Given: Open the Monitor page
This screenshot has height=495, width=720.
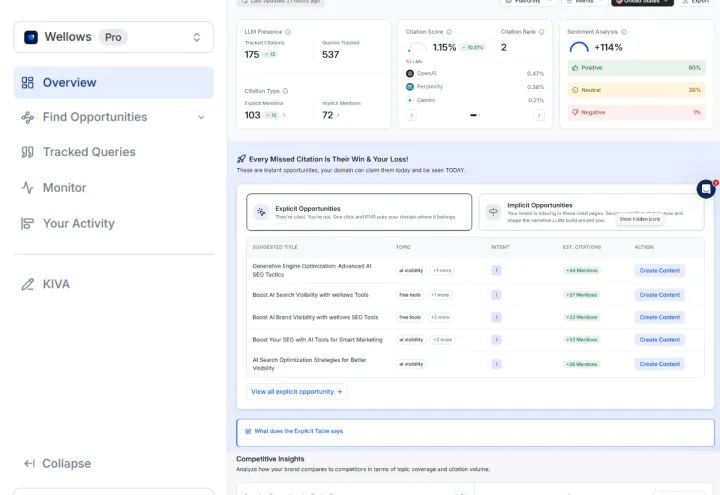Looking at the screenshot, I should [64, 188].
